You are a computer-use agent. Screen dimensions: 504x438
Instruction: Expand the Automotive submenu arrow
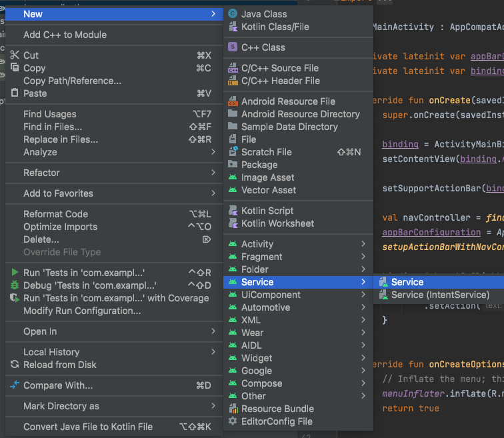[x=363, y=307]
